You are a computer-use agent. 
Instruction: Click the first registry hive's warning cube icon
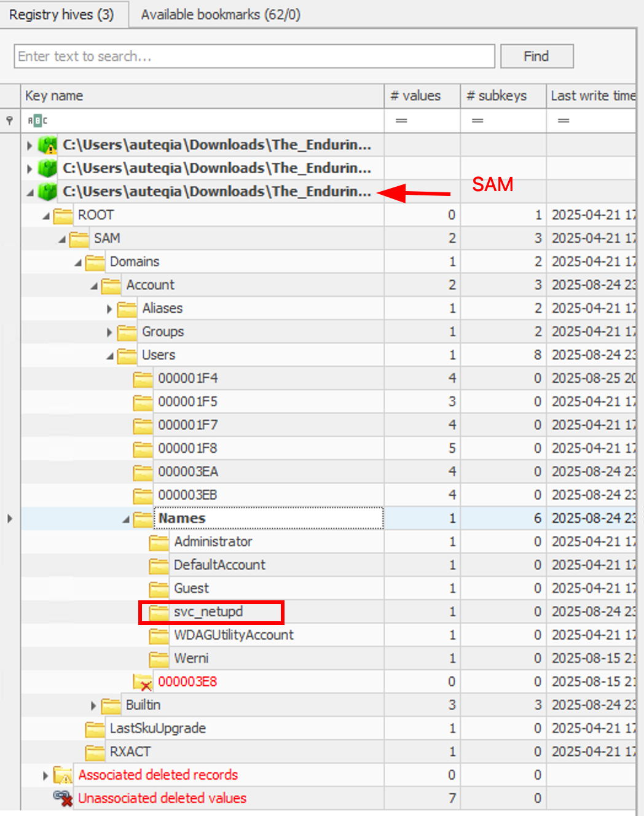click(47, 146)
